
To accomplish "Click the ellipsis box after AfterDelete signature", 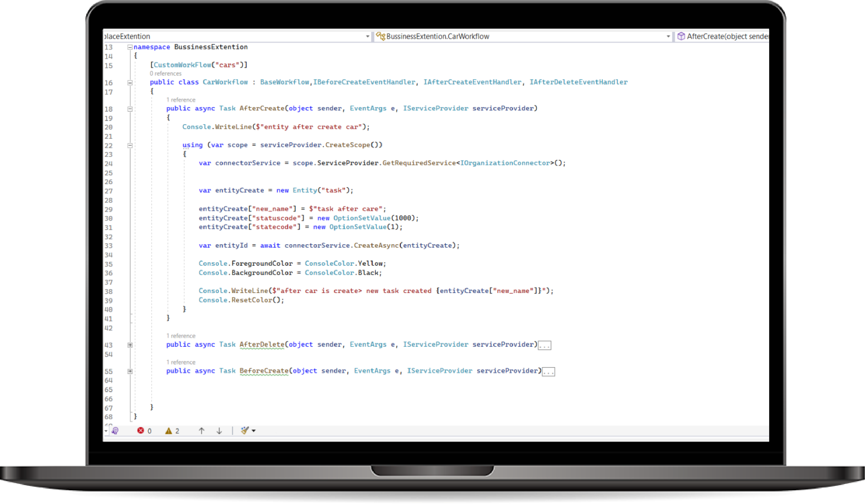I will tap(545, 345).
